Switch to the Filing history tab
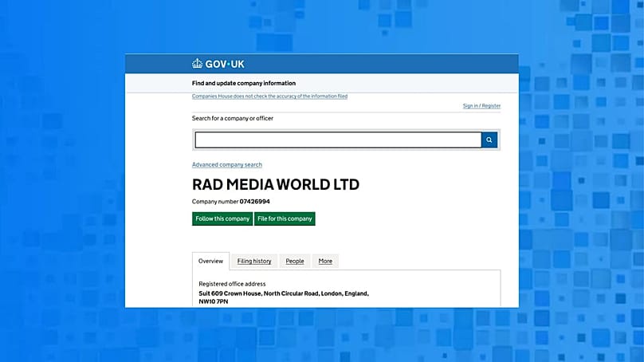This screenshot has height=362, width=644. 254,261
